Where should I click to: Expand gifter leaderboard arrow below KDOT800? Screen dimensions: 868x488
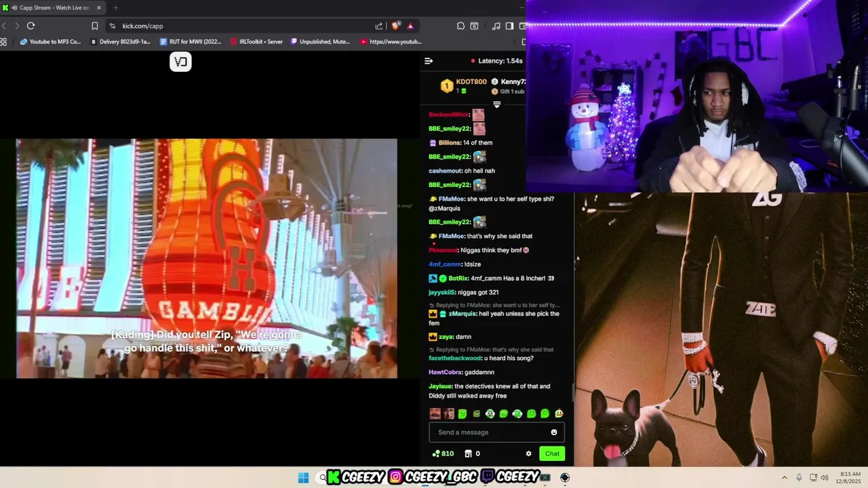tap(496, 104)
